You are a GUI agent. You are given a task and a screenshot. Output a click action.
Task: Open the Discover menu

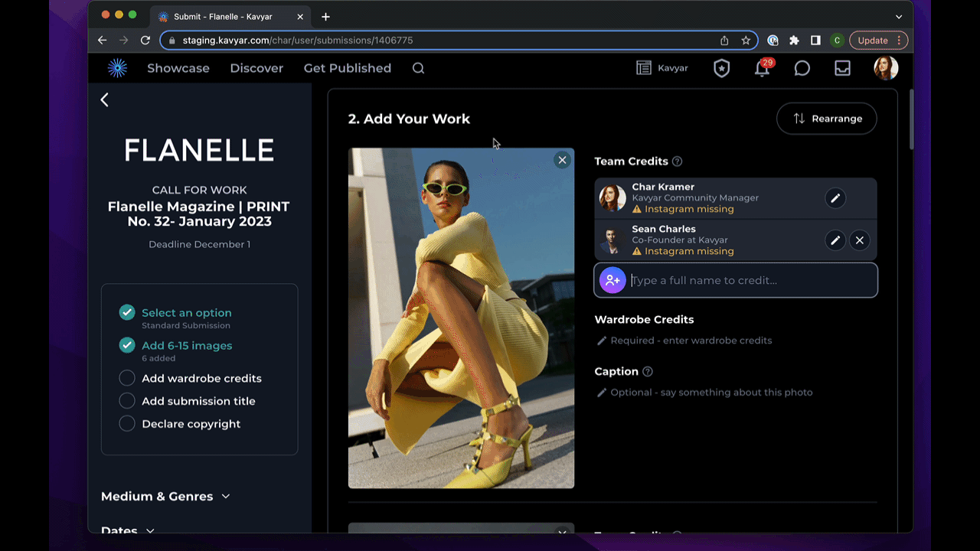coord(256,68)
